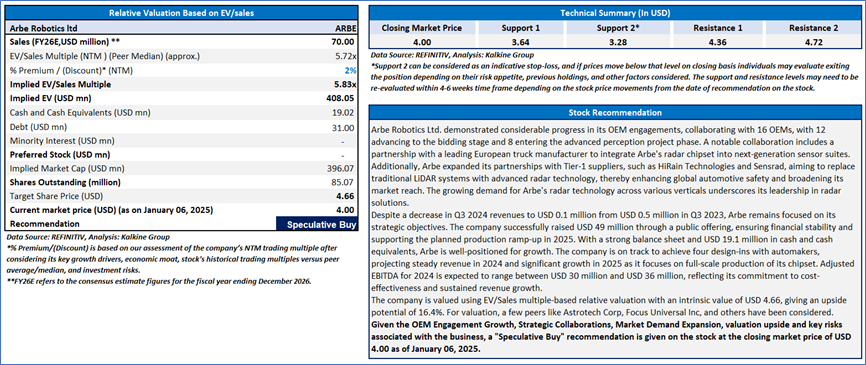Click the Relative Valuation Based on EV/sales header
This screenshot has width=866, height=365.
tap(182, 13)
